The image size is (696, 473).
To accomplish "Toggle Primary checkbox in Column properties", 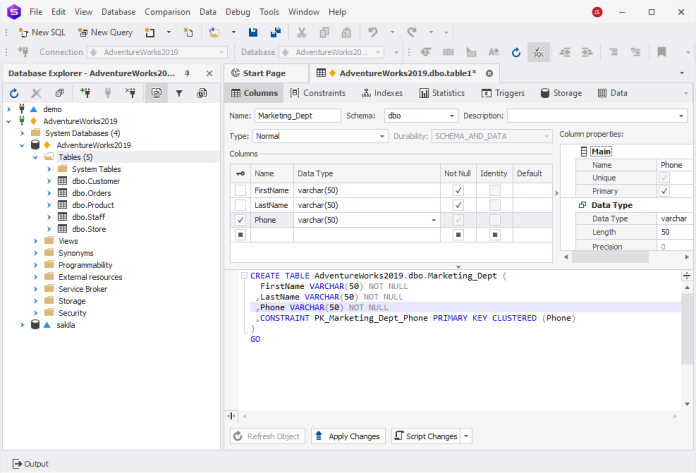I will tap(664, 191).
